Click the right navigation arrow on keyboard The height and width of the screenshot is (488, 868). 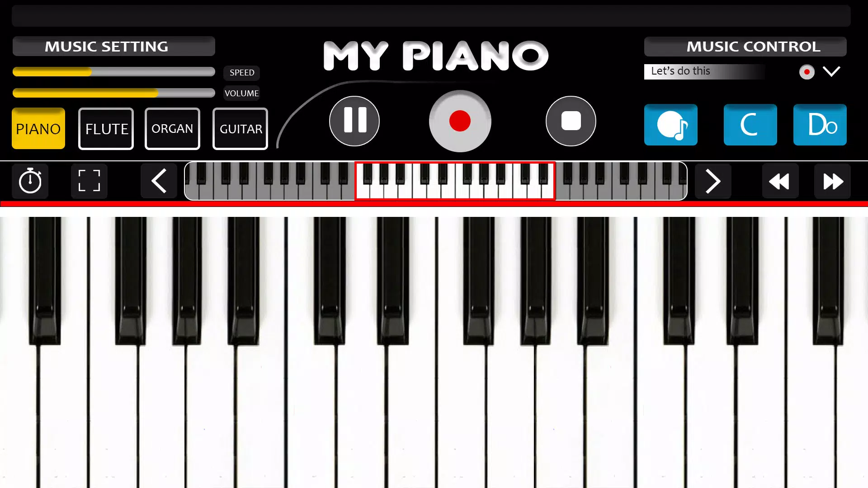(712, 182)
